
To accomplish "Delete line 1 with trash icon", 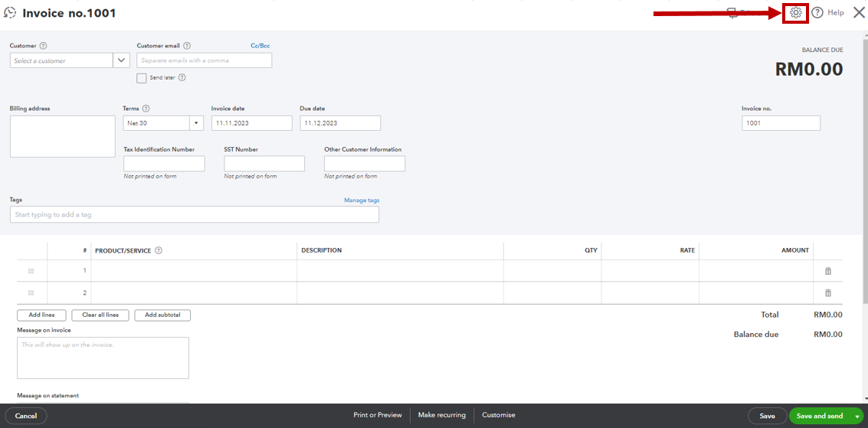I will pos(827,271).
